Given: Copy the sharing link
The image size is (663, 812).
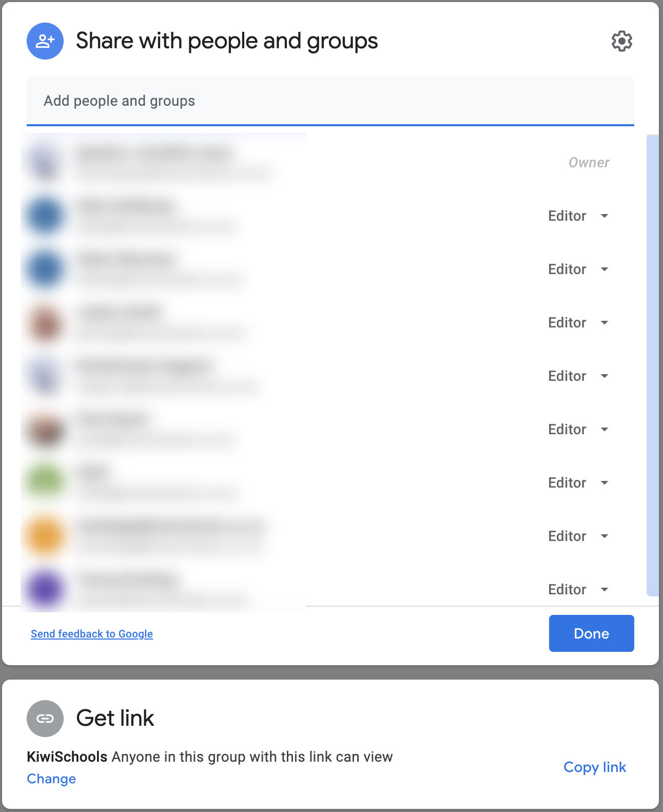Looking at the screenshot, I should point(594,767).
